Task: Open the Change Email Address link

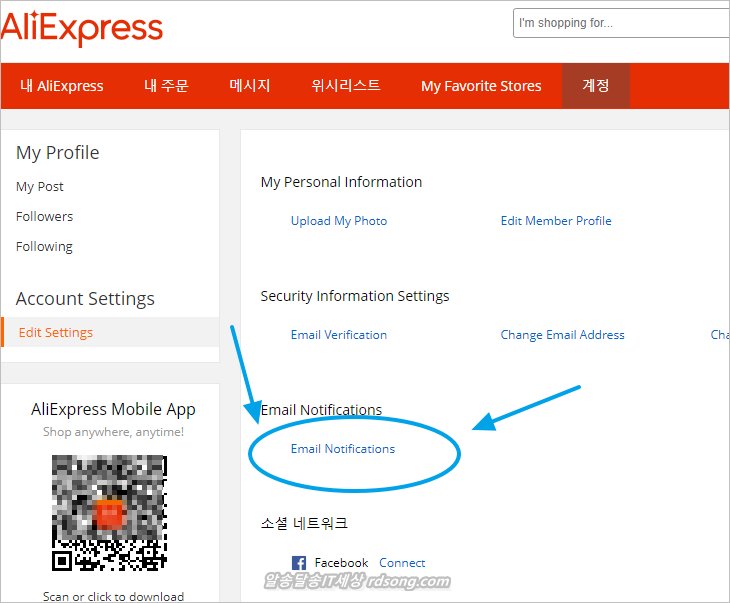Action: [562, 334]
